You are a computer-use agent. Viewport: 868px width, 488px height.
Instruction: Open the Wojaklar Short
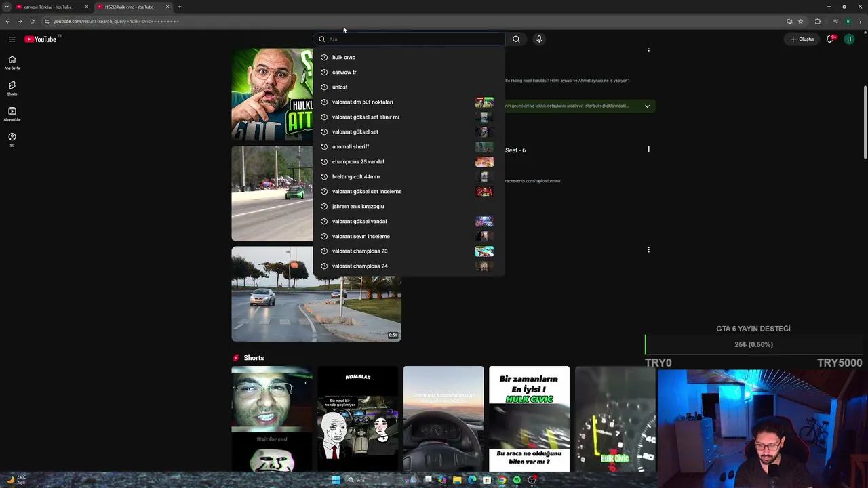357,419
